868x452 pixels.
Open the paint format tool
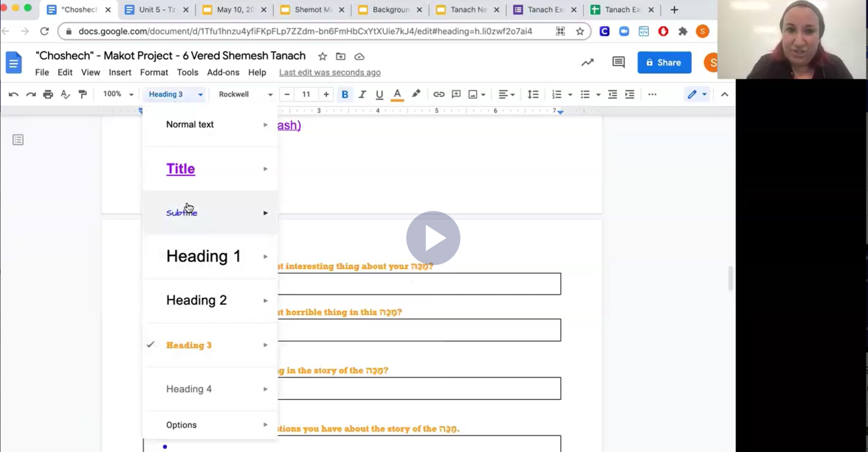point(83,94)
